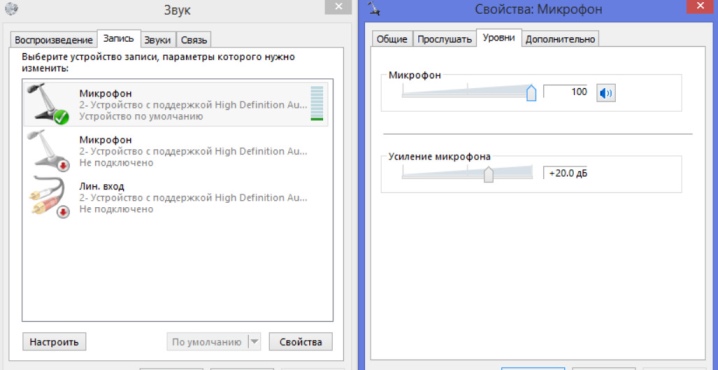The image size is (718, 370).
Task: Open the Связь tab
Action: coord(194,40)
